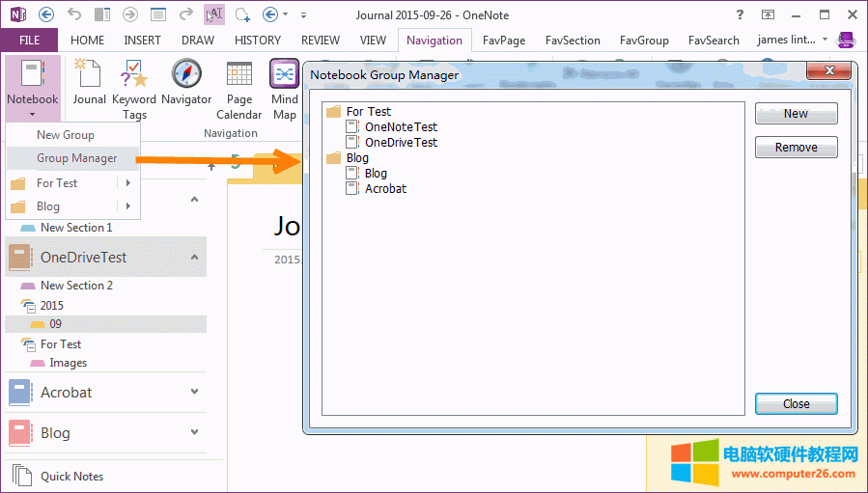Collapse the OneDriveTest notebook chevron
The width and height of the screenshot is (868, 493).
(194, 258)
